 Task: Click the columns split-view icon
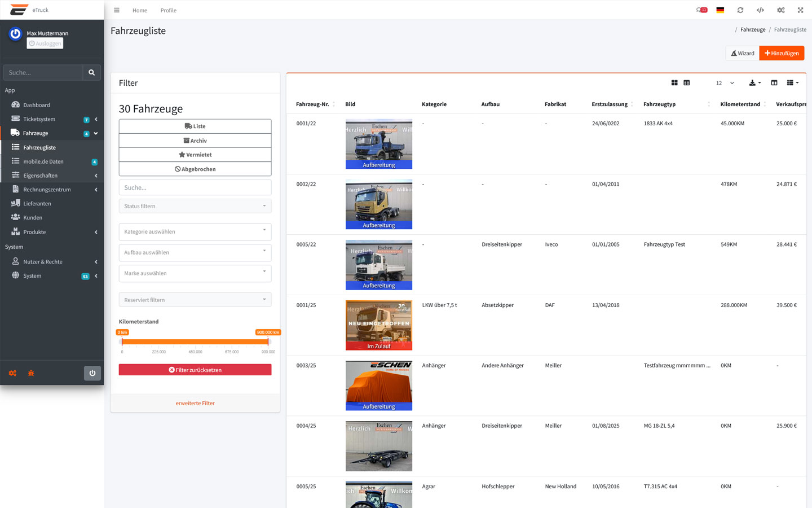click(x=774, y=83)
